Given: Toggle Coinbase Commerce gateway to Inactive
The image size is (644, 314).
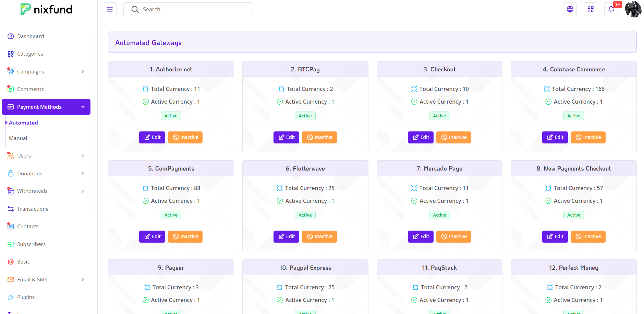Looking at the screenshot, I should click(588, 137).
